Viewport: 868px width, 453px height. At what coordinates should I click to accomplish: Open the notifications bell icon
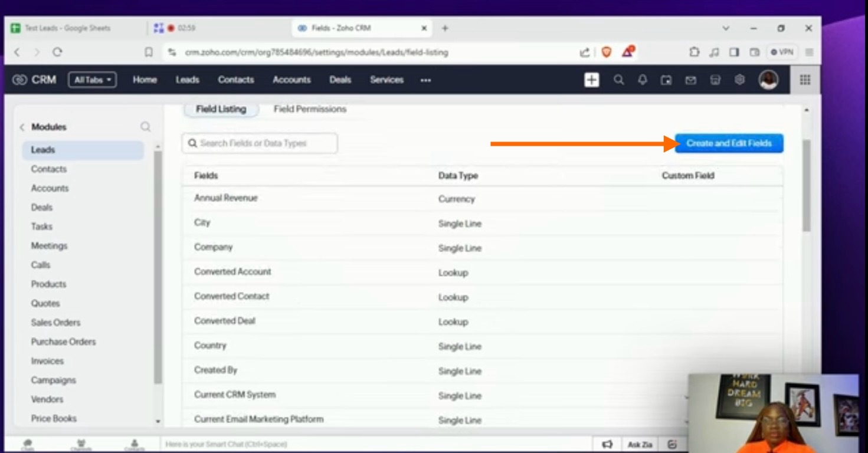coord(643,80)
